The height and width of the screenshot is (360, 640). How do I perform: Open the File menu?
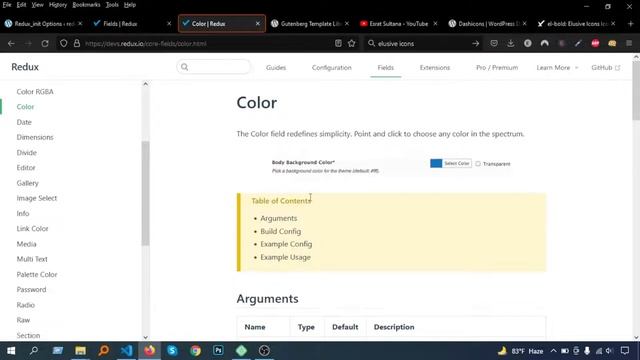(7, 5)
